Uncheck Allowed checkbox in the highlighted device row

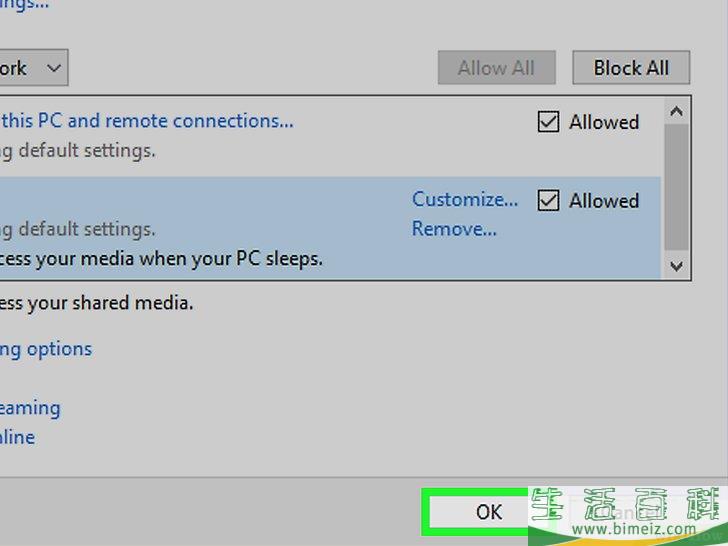[548, 201]
